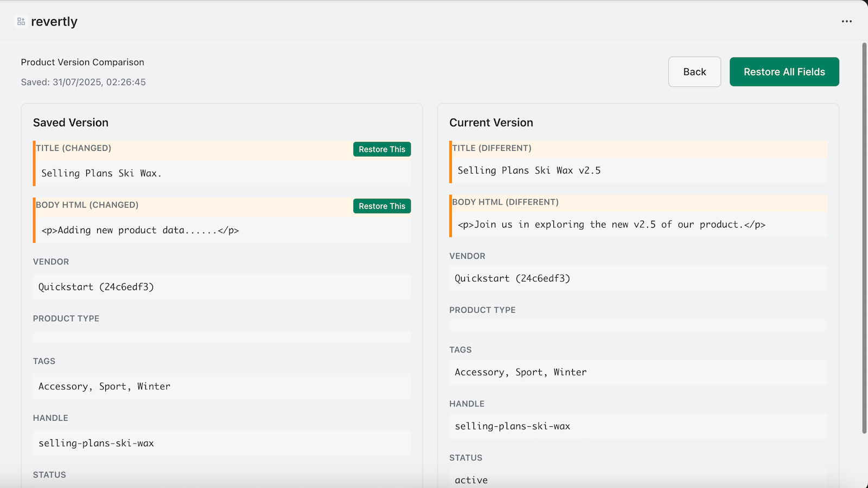Open the three-dot more options menu

click(846, 22)
